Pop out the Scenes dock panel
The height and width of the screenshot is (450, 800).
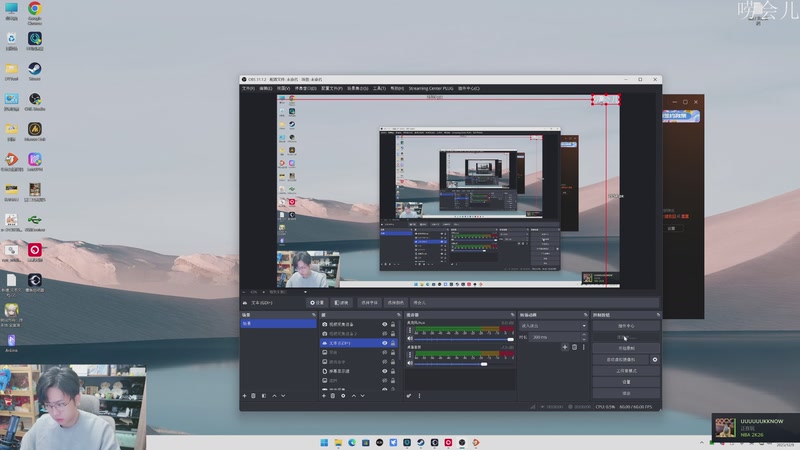tap(314, 315)
